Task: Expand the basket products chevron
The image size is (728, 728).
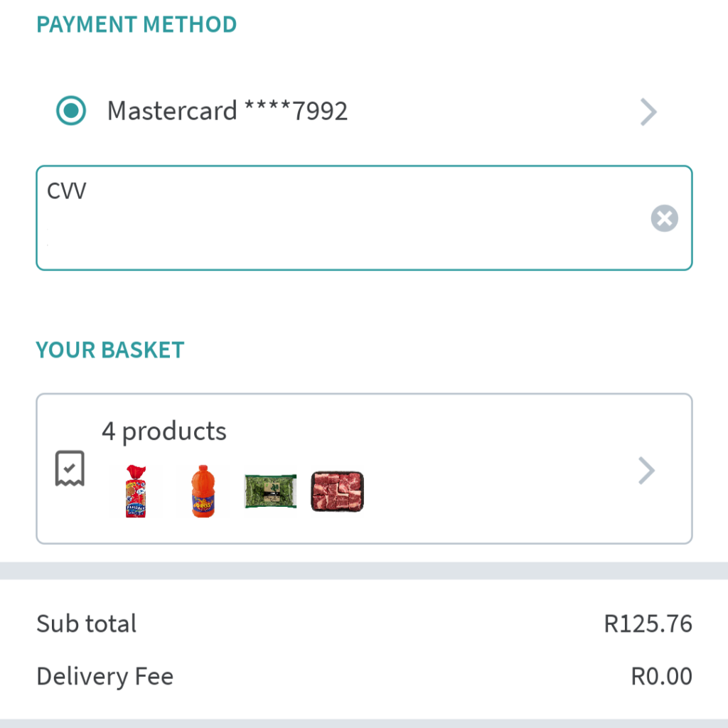Action: click(x=646, y=471)
